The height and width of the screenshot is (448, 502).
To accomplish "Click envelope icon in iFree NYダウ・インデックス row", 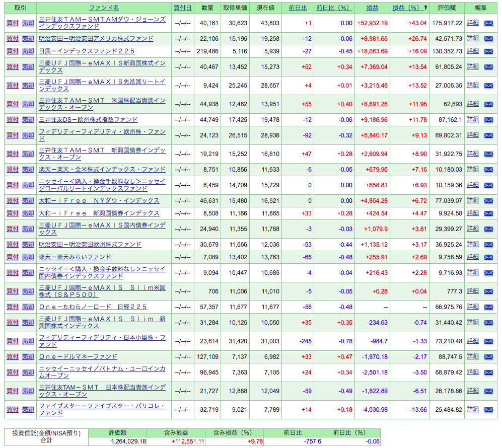I will coord(488,201).
